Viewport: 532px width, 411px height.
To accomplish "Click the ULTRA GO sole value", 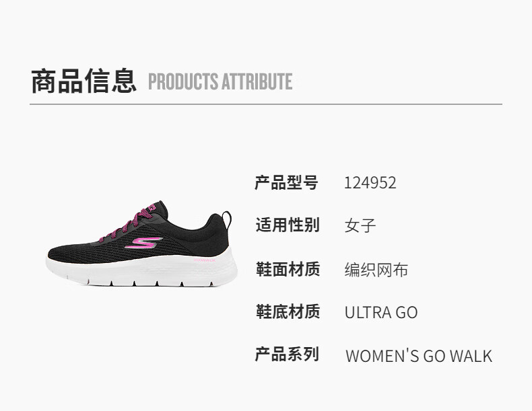I will (381, 312).
